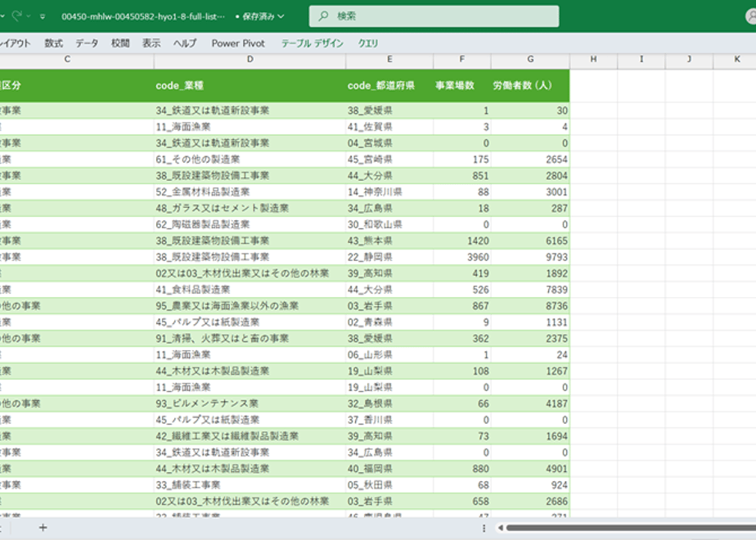Image resolution: width=756 pixels, height=540 pixels.
Task: Click the horizontal scrollbar thumb
Action: (x=631, y=528)
